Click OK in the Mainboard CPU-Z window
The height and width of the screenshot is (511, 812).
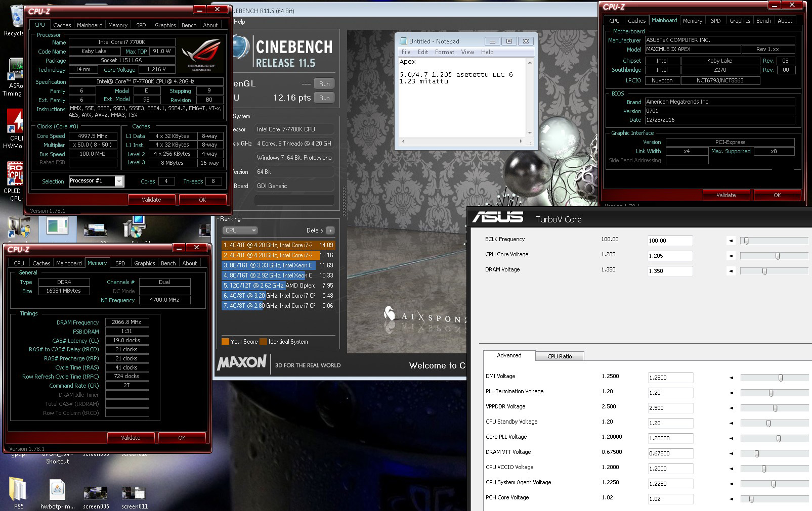777,195
